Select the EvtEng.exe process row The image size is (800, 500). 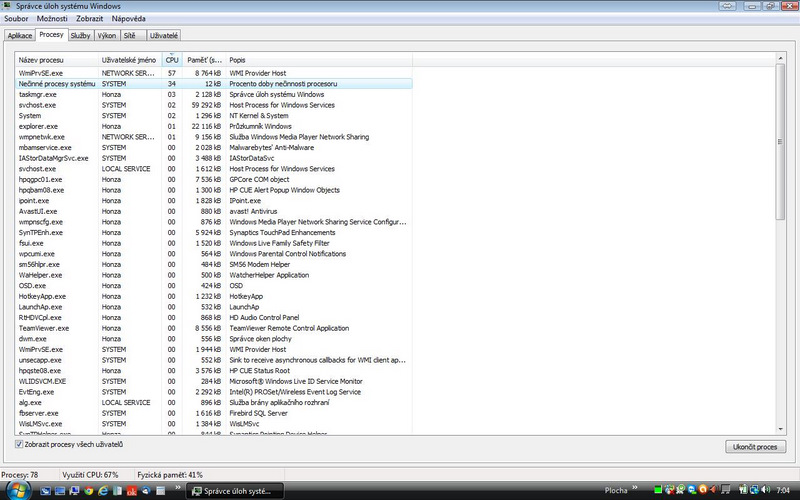[214, 392]
